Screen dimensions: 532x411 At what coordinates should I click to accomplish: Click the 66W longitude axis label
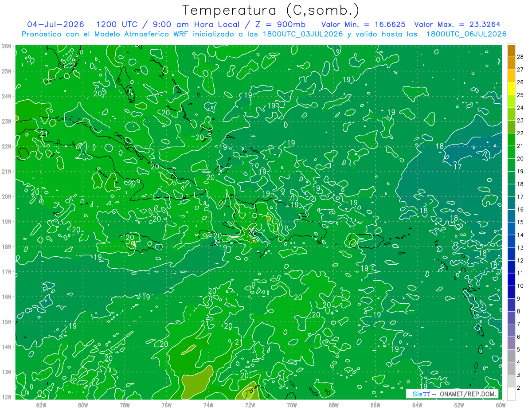375,404
